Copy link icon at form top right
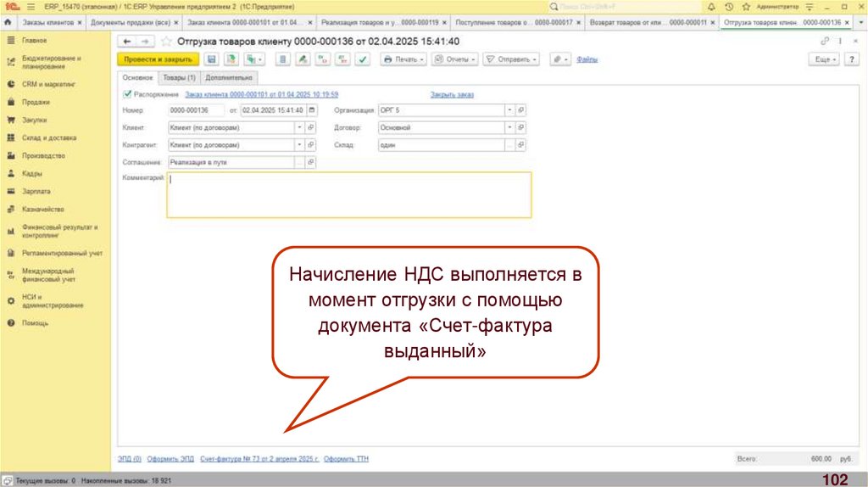The height and width of the screenshot is (487, 868). pyautogui.click(x=825, y=41)
